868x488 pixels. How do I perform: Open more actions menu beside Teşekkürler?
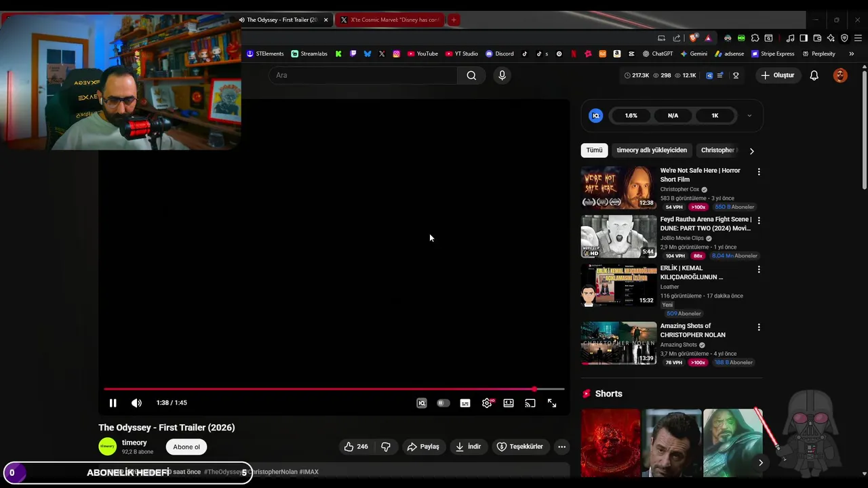561,447
